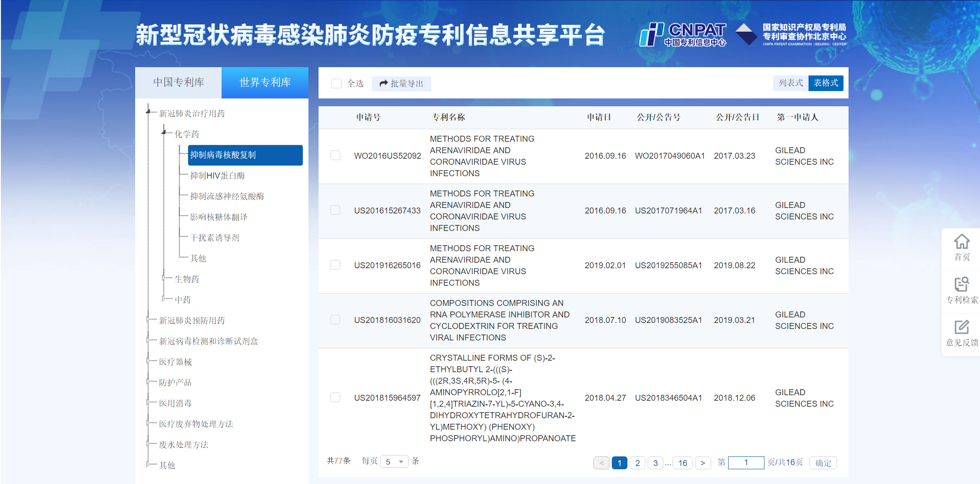Image resolution: width=980 pixels, height=484 pixels.
Task: Jump to results page 3
Action: pyautogui.click(x=655, y=463)
